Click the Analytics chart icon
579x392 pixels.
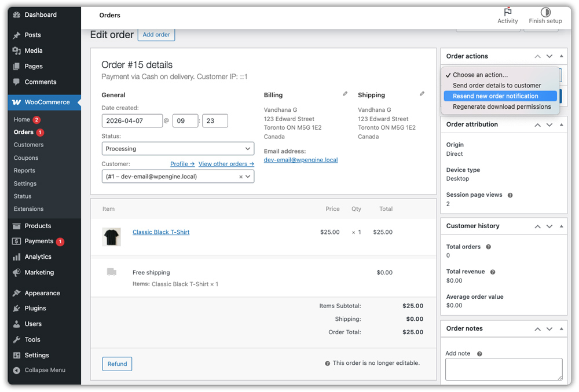click(17, 257)
